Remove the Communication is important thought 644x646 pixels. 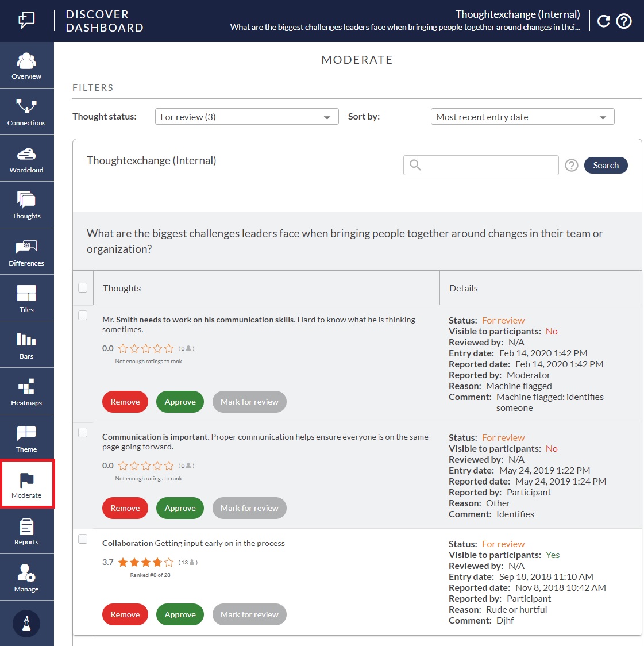(125, 508)
